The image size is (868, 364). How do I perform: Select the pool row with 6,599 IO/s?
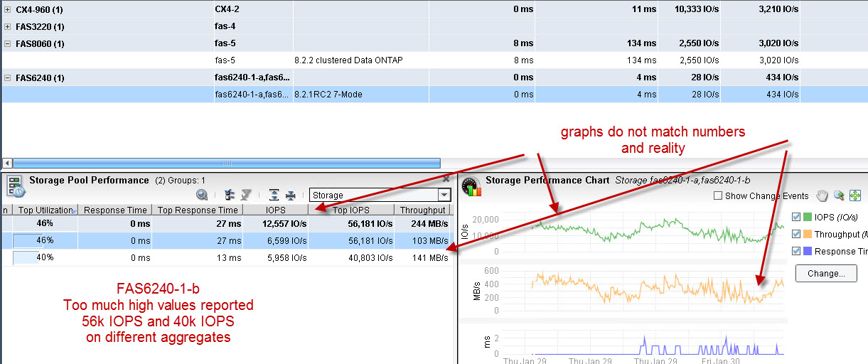pyautogui.click(x=226, y=241)
